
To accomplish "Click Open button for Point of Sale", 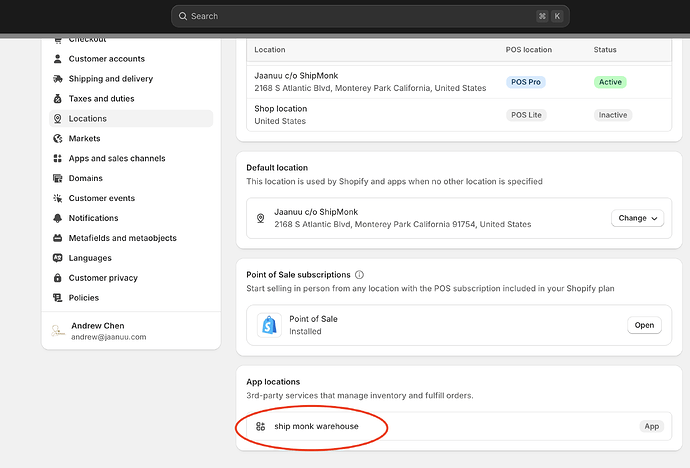I will [x=644, y=325].
